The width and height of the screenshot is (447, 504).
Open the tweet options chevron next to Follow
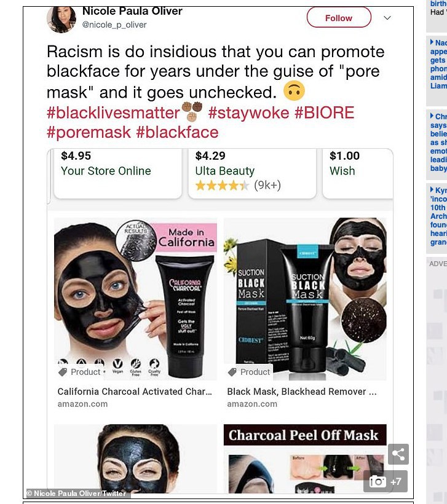click(387, 18)
